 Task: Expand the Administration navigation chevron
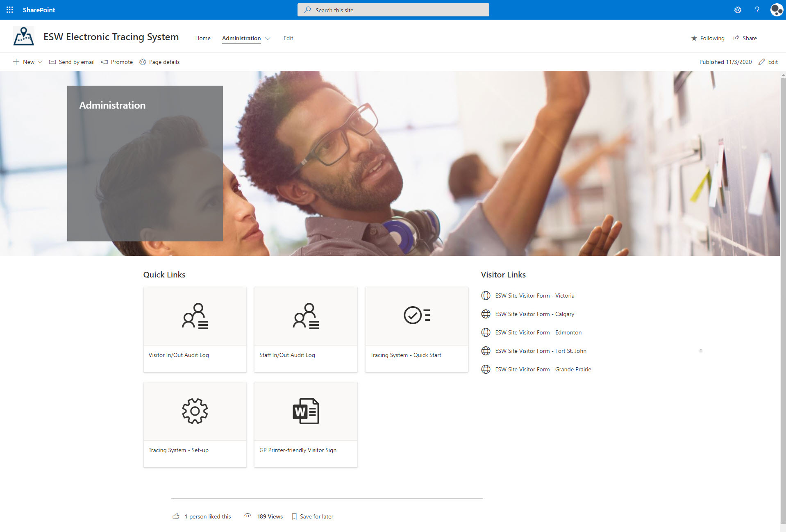pos(268,39)
